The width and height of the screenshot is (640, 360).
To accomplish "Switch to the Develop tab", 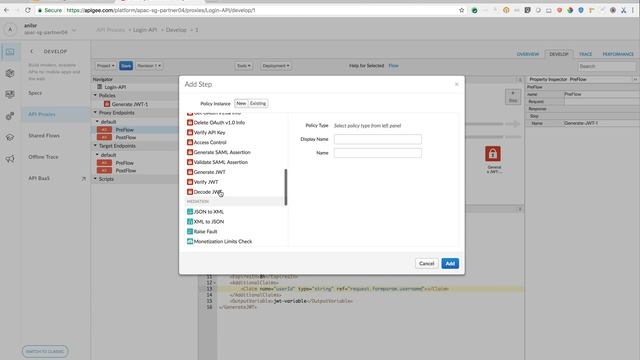I will click(x=559, y=54).
